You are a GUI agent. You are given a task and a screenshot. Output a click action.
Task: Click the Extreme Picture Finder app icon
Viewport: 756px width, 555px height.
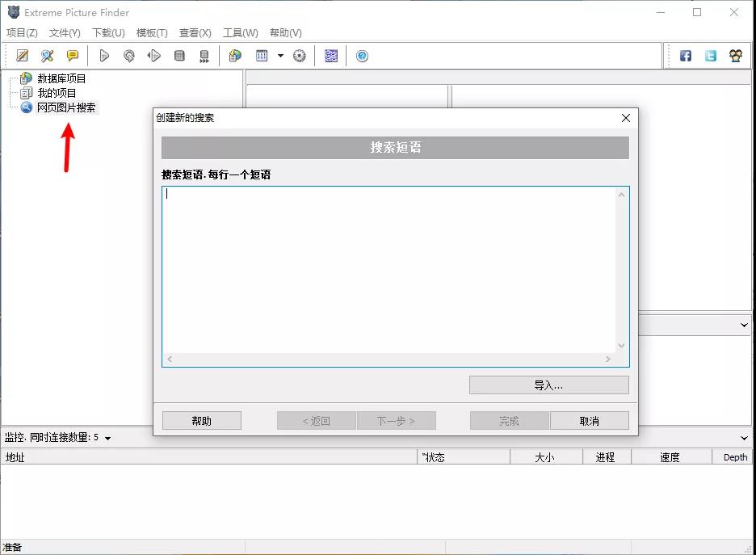pyautogui.click(x=14, y=12)
